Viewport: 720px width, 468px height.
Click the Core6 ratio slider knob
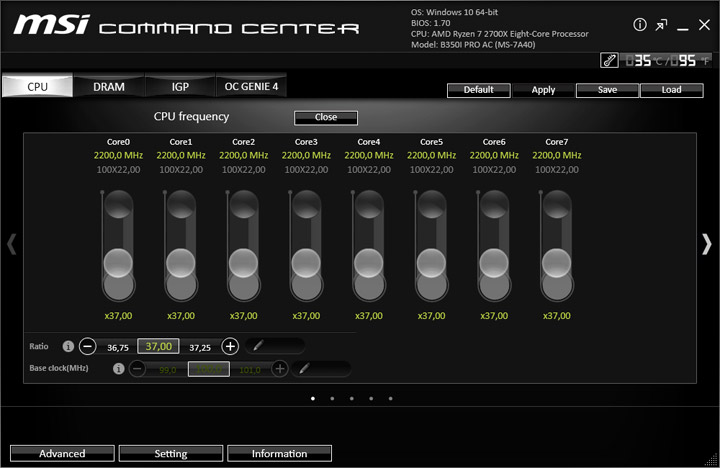[x=494, y=263]
